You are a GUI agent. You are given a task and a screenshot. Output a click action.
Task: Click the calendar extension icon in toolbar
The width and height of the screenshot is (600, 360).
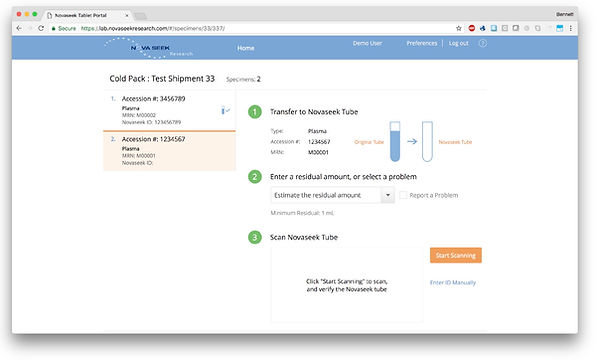560,28
